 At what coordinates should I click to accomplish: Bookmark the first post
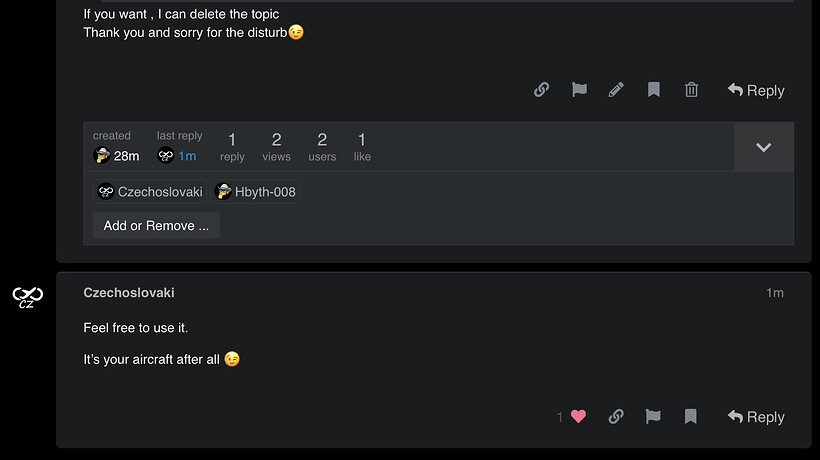point(654,90)
